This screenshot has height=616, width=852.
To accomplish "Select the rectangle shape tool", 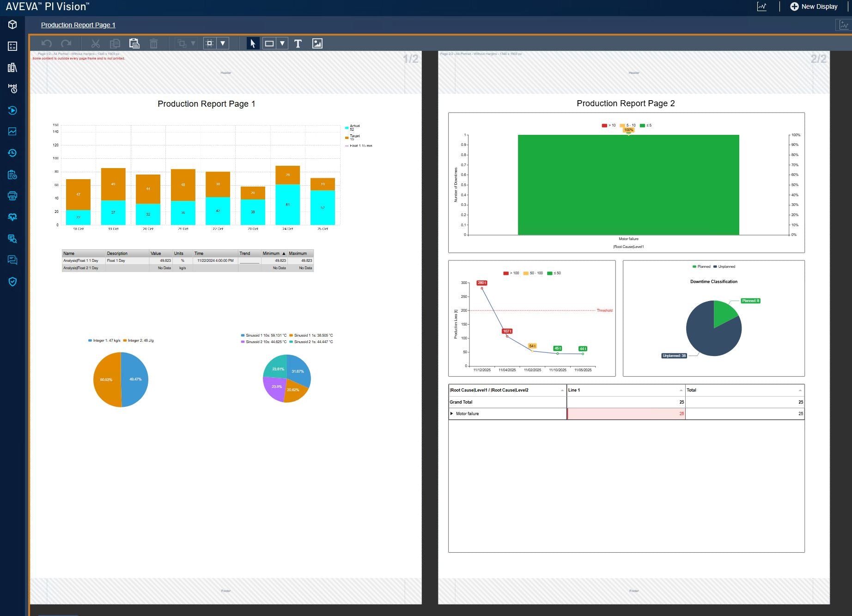I will (269, 43).
